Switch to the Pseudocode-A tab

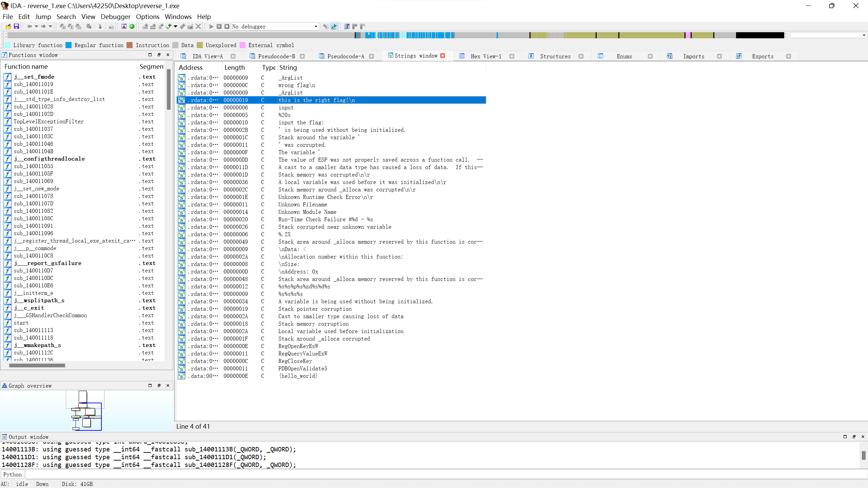(x=345, y=56)
